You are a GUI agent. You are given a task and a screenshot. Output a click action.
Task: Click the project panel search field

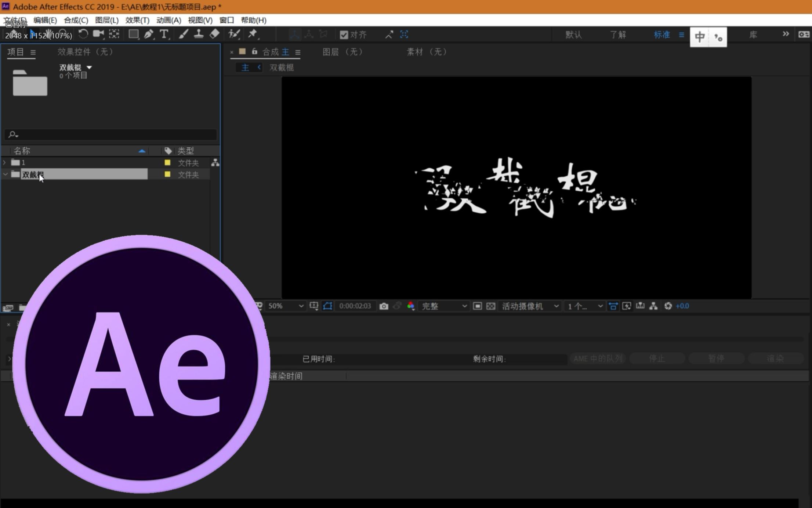tap(110, 134)
